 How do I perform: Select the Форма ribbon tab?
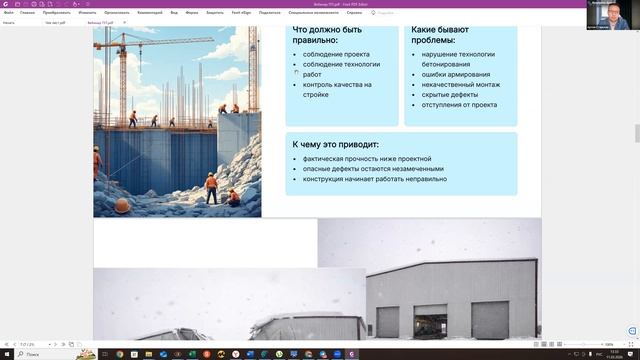[192, 13]
